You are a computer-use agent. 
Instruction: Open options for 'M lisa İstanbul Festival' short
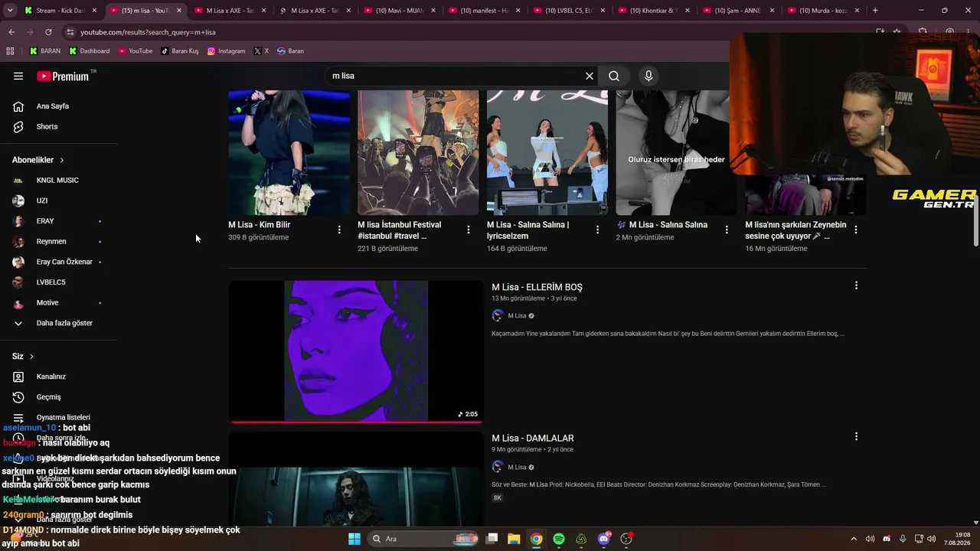(x=469, y=230)
